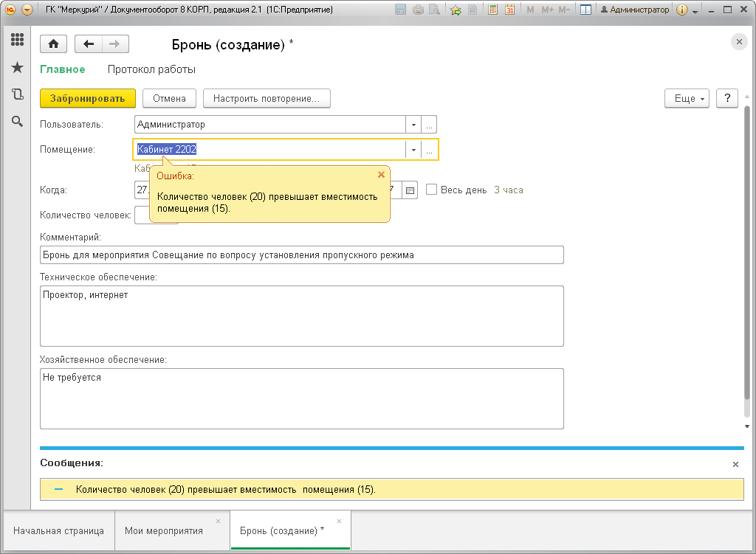
Task: Switch to 'Протокол работы' tab
Action: pos(151,69)
